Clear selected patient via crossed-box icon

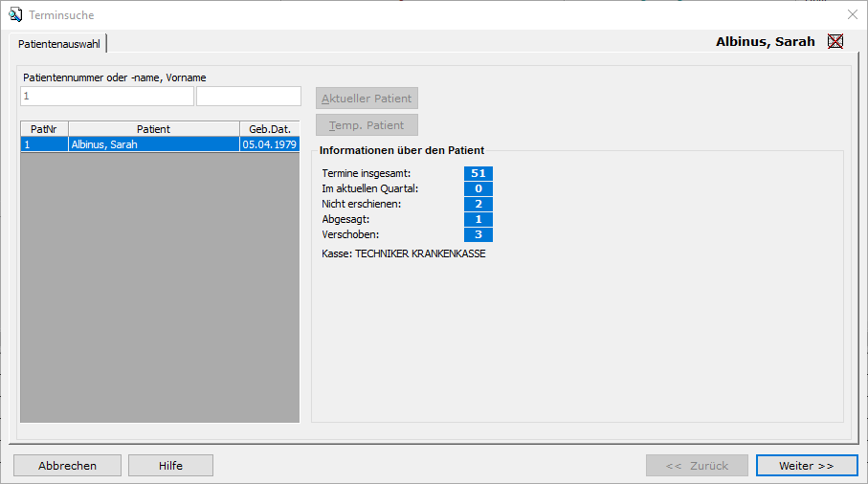pos(835,41)
